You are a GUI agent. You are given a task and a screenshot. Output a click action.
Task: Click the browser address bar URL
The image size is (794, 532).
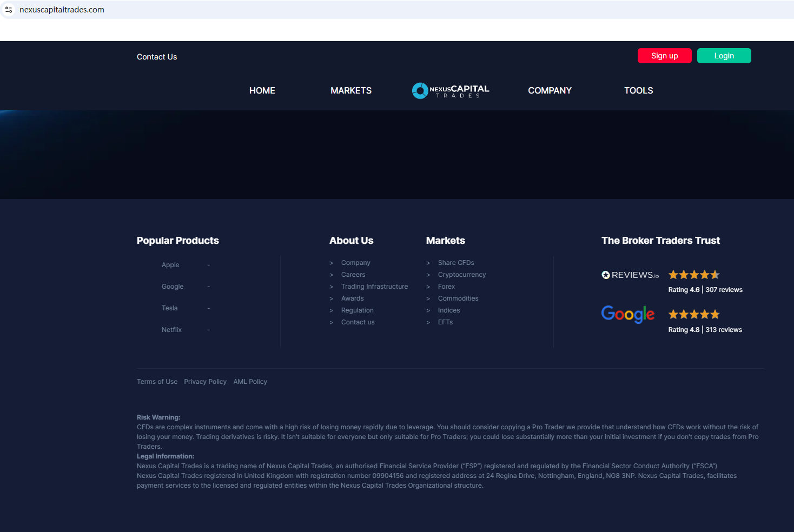point(62,10)
